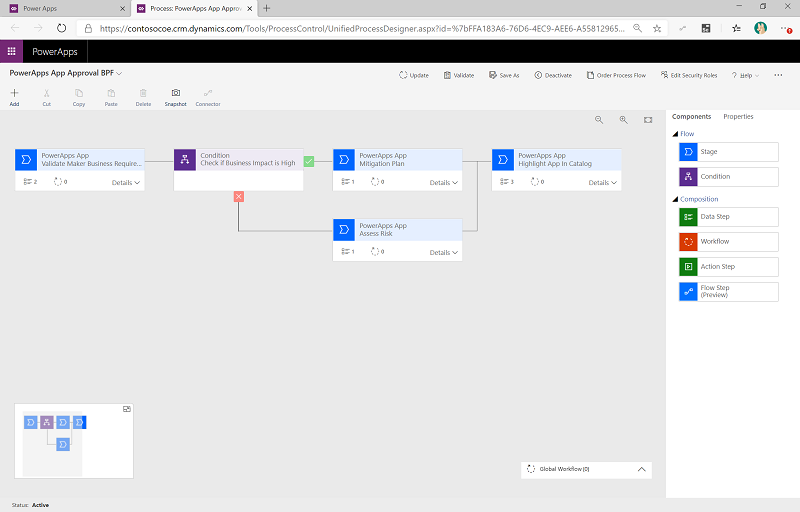Screen dimensions: 800x512
Task: Click the Highlight App In Catalog title
Action: [555, 164]
